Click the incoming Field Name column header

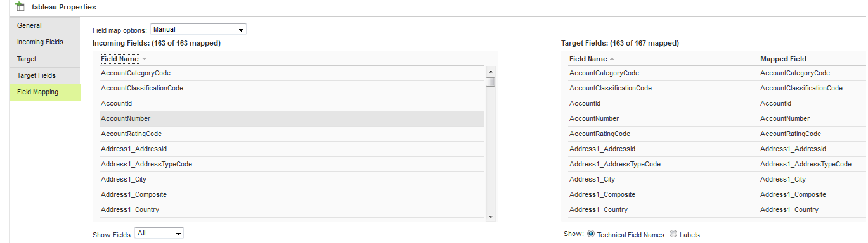(120, 59)
